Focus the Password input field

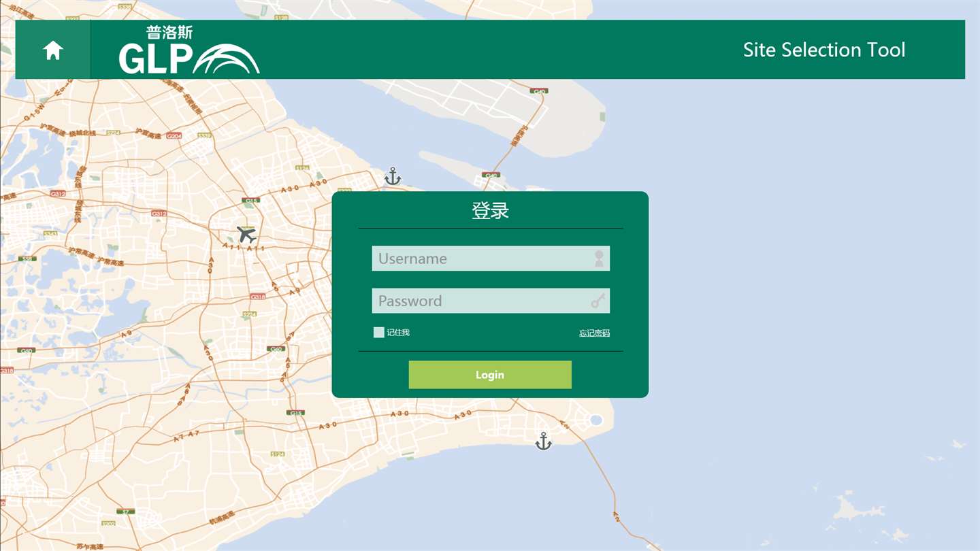491,301
